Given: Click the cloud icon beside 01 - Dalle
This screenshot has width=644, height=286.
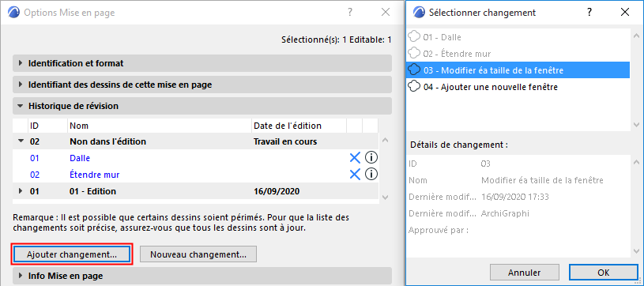Looking at the screenshot, I should (414, 37).
